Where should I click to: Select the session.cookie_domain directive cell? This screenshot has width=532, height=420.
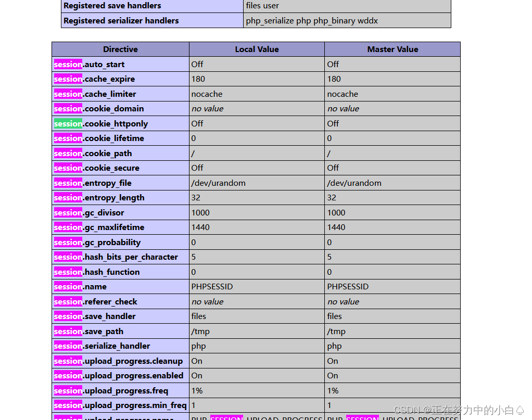(120, 109)
